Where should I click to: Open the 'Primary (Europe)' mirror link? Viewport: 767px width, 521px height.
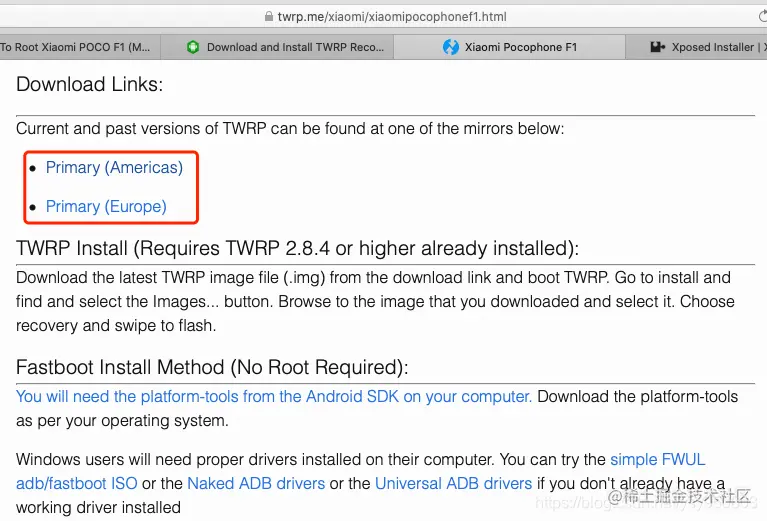click(x=106, y=206)
